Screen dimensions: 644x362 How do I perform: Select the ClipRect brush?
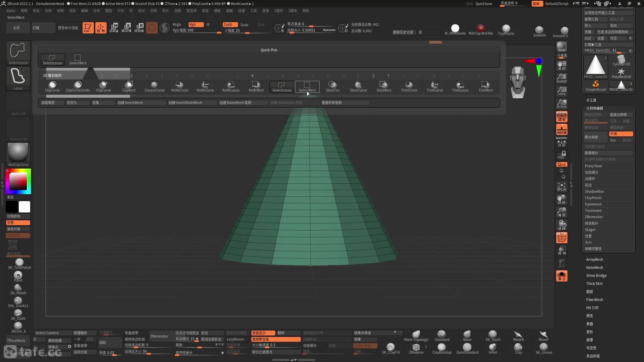pos(129,86)
